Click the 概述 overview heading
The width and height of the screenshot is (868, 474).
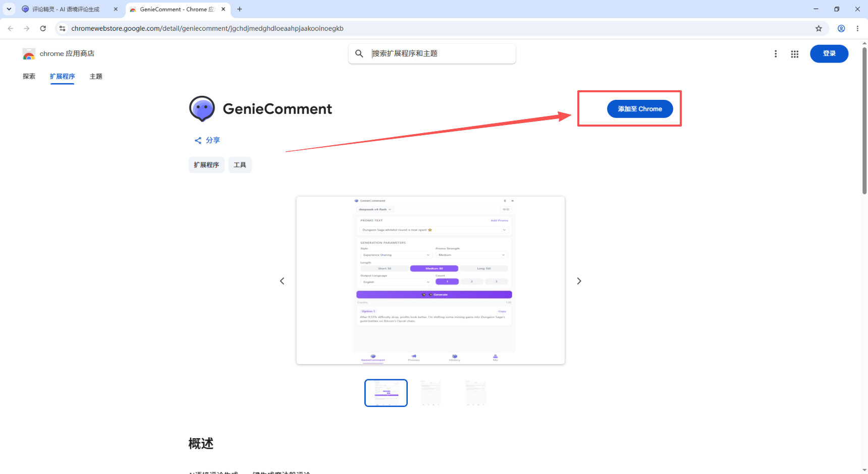point(201,444)
